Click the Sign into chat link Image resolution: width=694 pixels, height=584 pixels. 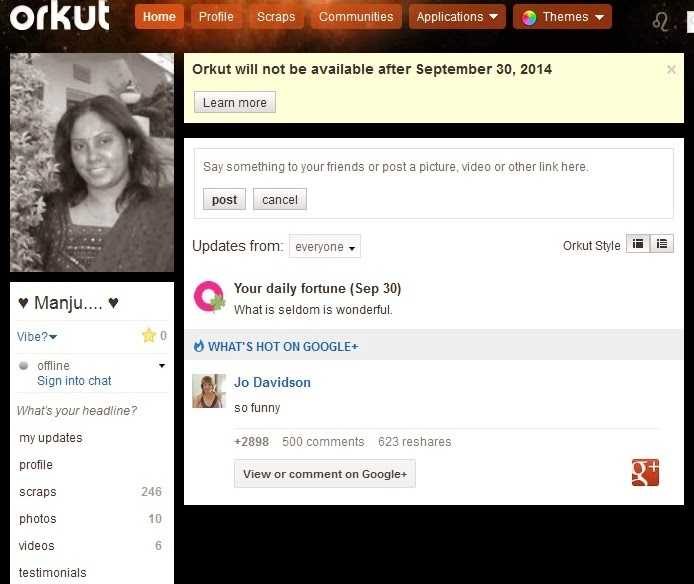(x=74, y=381)
